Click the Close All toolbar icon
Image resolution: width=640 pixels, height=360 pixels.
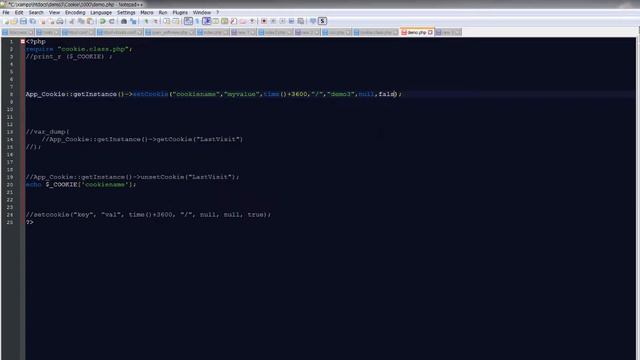tap(51, 21)
